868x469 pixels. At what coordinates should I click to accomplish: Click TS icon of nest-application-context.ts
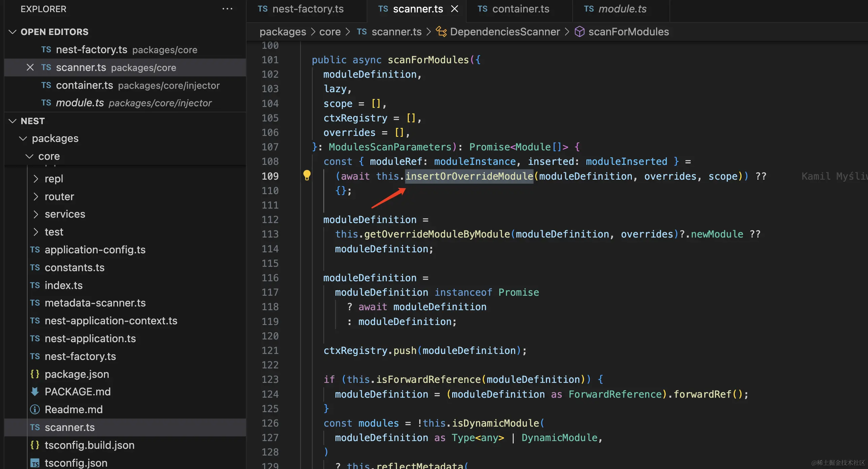(35, 321)
